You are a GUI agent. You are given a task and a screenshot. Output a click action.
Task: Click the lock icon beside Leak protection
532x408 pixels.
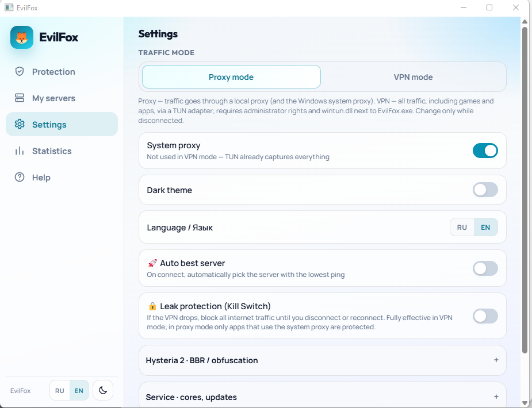click(152, 306)
